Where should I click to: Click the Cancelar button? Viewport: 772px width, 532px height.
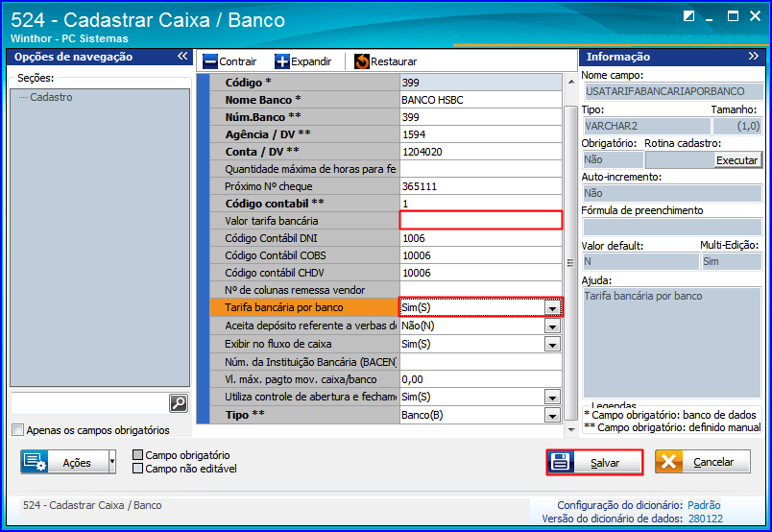(x=703, y=462)
